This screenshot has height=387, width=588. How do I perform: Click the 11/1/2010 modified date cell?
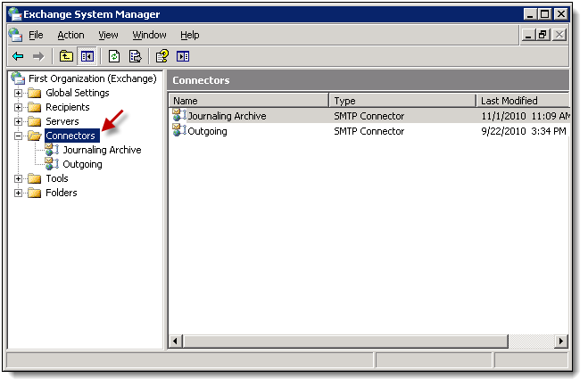tap(525, 116)
